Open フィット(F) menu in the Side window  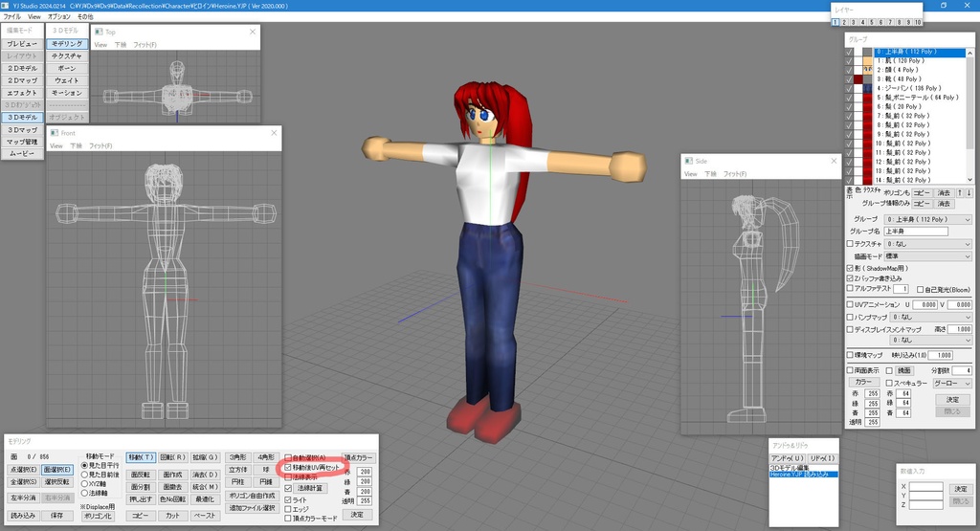pos(735,174)
